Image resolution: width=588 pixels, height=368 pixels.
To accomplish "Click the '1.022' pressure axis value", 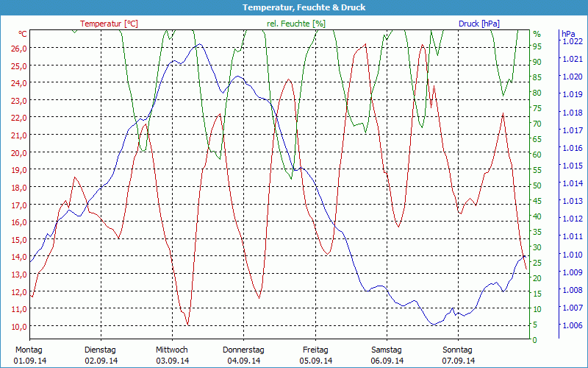I will click(x=573, y=41).
